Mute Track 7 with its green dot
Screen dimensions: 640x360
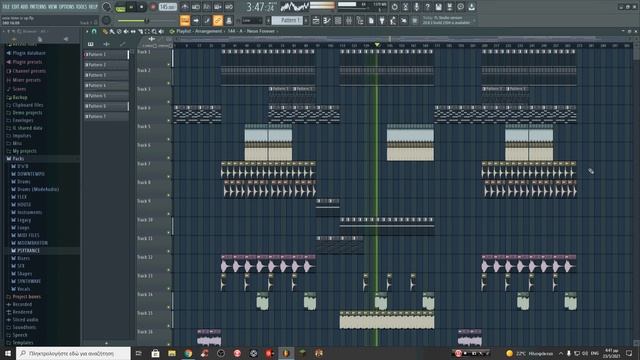(x=169, y=177)
